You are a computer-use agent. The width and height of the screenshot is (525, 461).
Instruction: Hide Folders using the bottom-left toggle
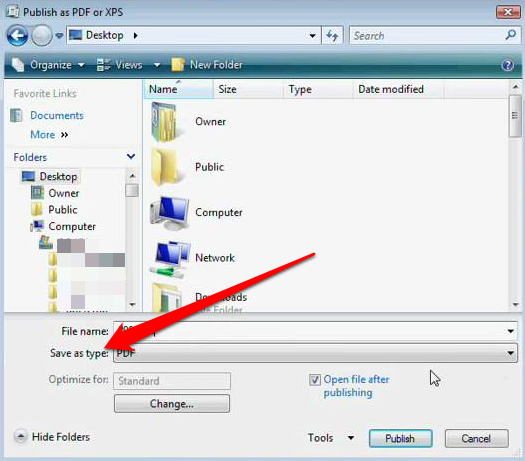[52, 437]
